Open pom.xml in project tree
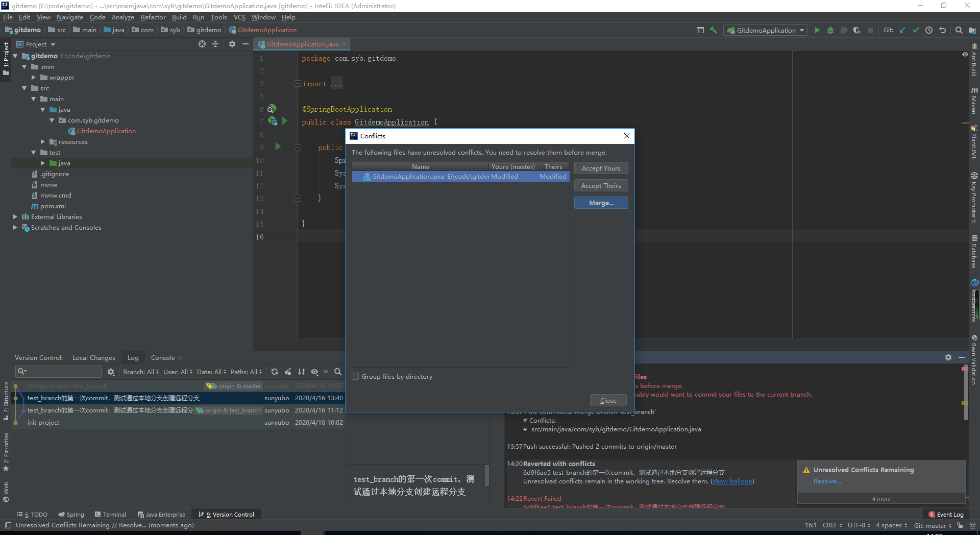The image size is (980, 535). coord(53,206)
